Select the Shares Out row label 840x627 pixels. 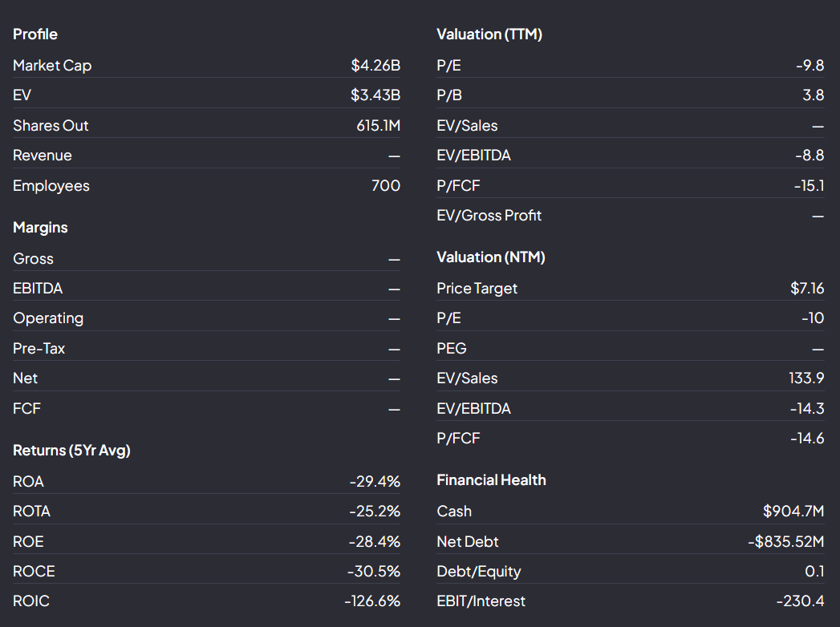(51, 125)
